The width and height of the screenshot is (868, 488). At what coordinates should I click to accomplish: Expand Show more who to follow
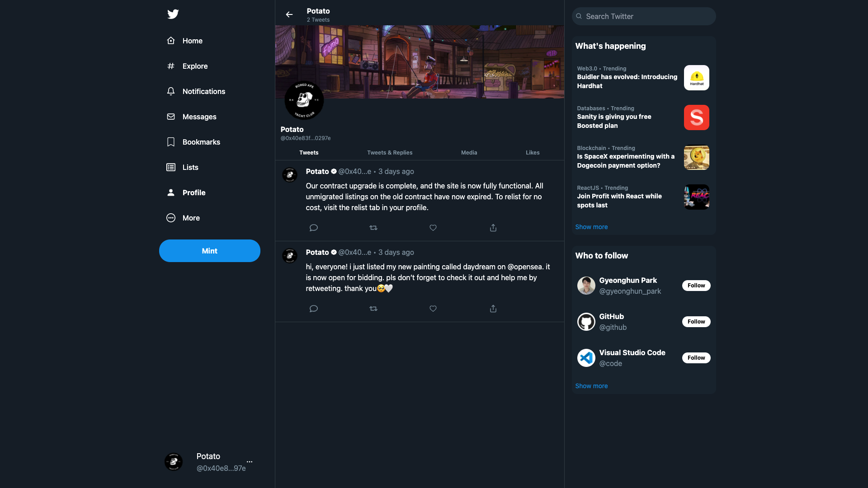point(591,385)
